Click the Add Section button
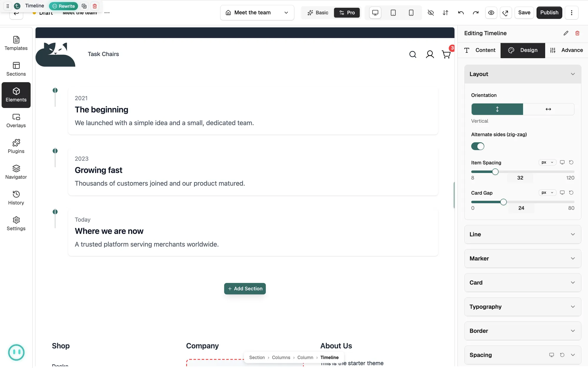The image size is (588, 368). (x=245, y=289)
